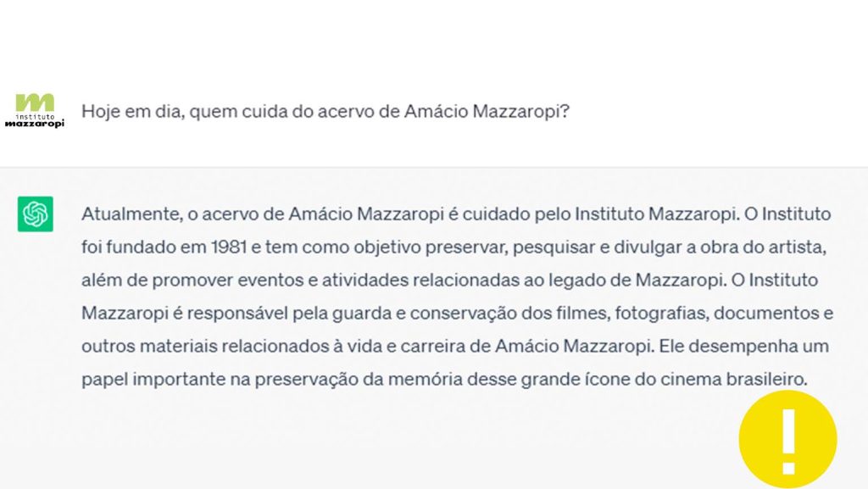Click the Instituto Mazzaropi user avatar

(34, 111)
